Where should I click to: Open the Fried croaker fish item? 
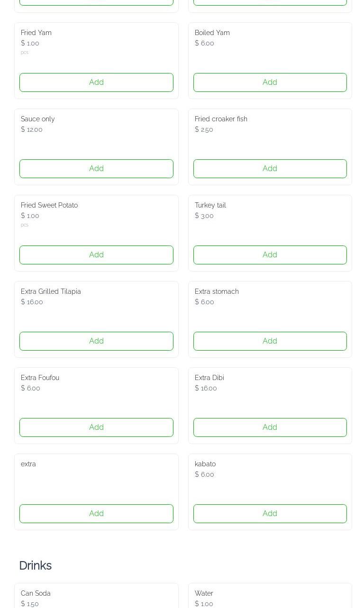tap(221, 119)
